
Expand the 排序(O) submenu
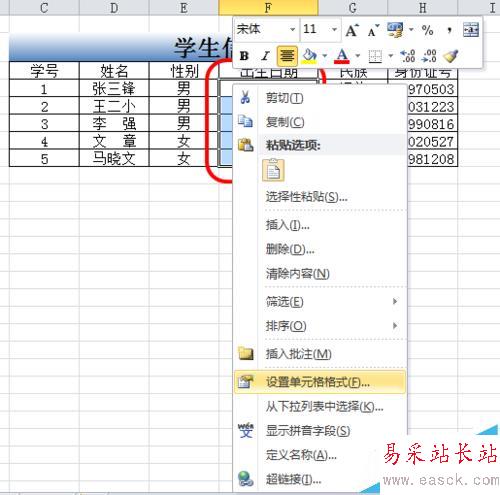(320, 326)
